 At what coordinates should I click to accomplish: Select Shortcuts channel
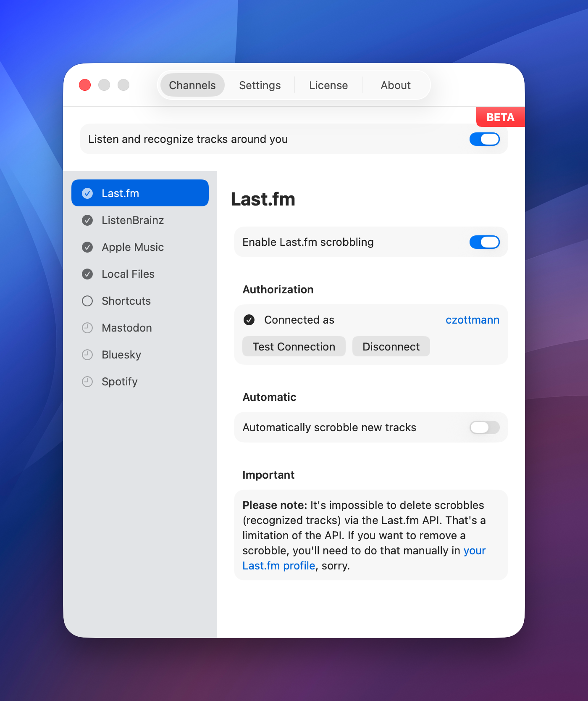[x=140, y=301]
